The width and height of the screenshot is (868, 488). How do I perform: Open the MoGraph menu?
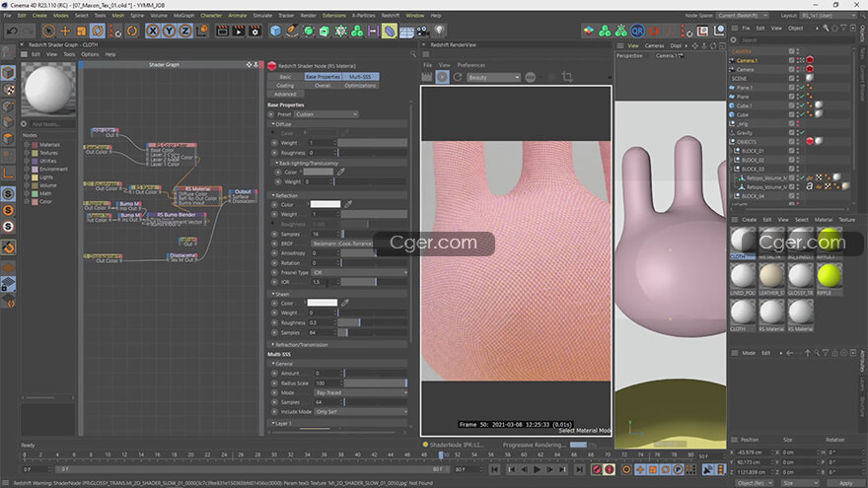click(183, 16)
